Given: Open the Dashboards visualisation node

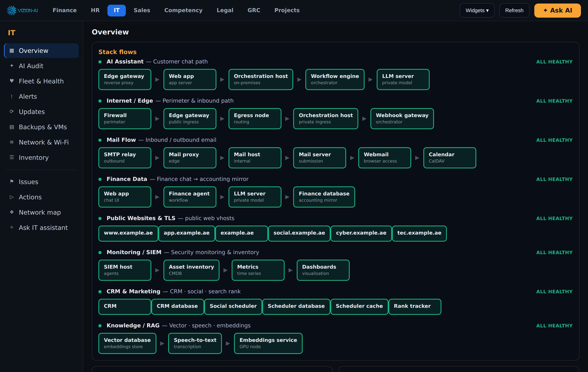Looking at the screenshot, I should [x=323, y=270].
